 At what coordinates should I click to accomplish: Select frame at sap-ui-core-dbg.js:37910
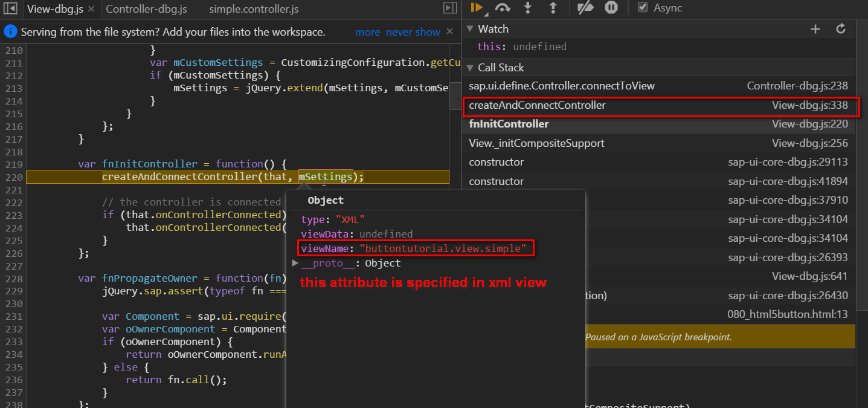click(x=788, y=200)
